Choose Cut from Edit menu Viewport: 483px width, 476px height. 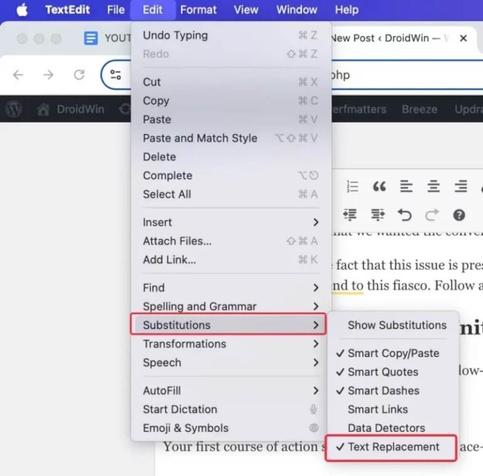click(x=231, y=82)
